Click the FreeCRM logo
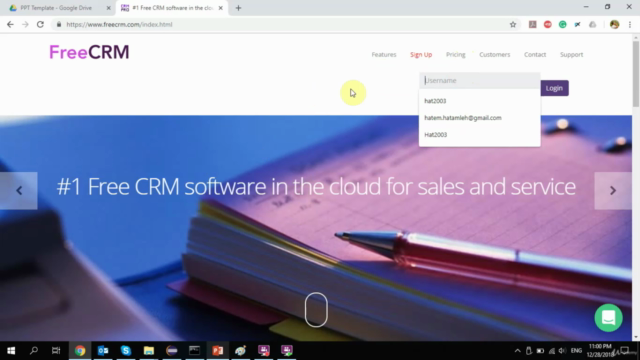 [89, 52]
